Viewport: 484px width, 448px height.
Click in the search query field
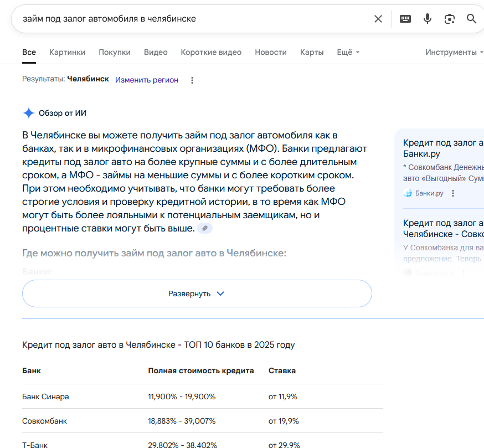click(x=194, y=19)
